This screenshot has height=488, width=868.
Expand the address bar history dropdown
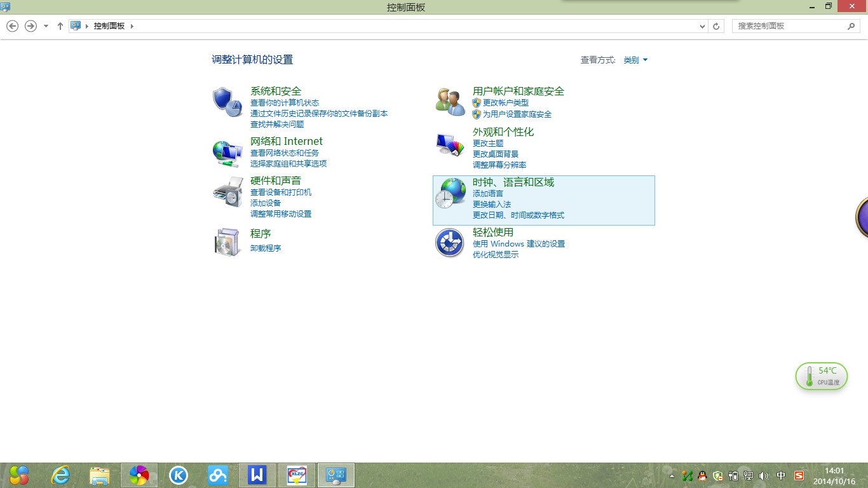pos(702,26)
